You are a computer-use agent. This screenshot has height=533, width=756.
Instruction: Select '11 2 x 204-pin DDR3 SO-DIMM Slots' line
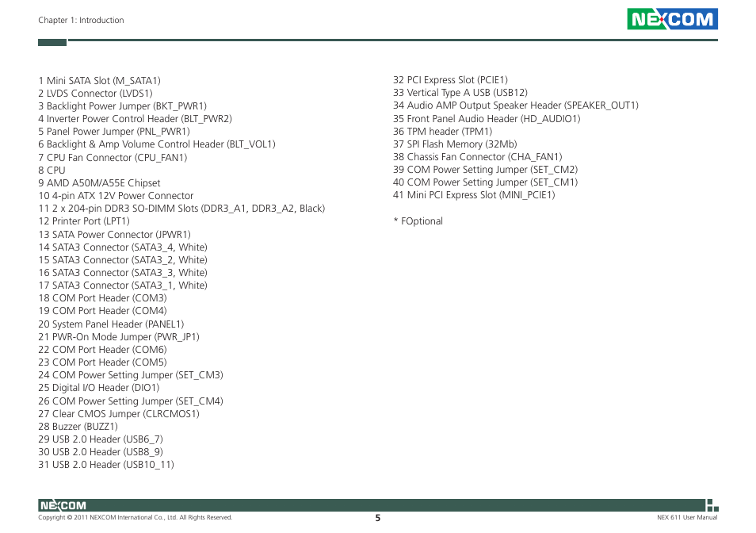coord(181,209)
